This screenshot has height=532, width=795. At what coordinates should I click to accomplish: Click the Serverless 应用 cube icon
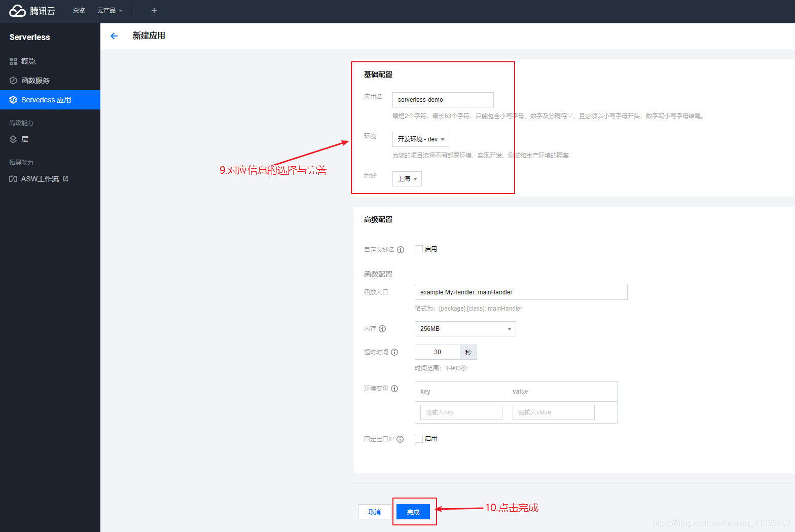click(13, 100)
